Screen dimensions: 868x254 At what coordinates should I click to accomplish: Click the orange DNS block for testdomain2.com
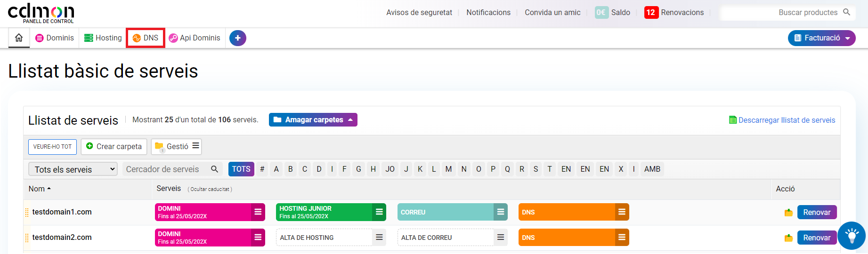(x=567, y=238)
